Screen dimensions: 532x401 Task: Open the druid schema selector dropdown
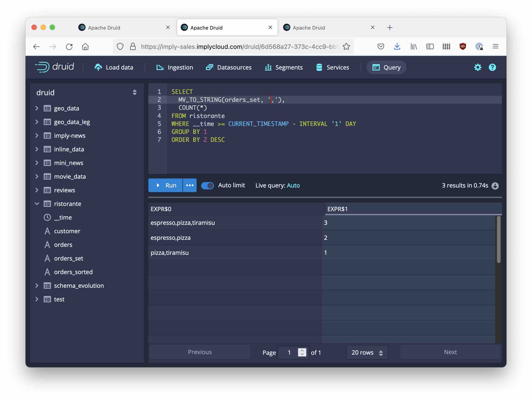[x=134, y=93]
